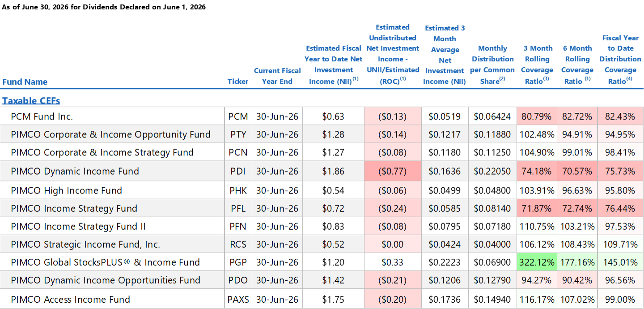Select the PDO ticker cell
The image size is (644, 309).
[238, 280]
